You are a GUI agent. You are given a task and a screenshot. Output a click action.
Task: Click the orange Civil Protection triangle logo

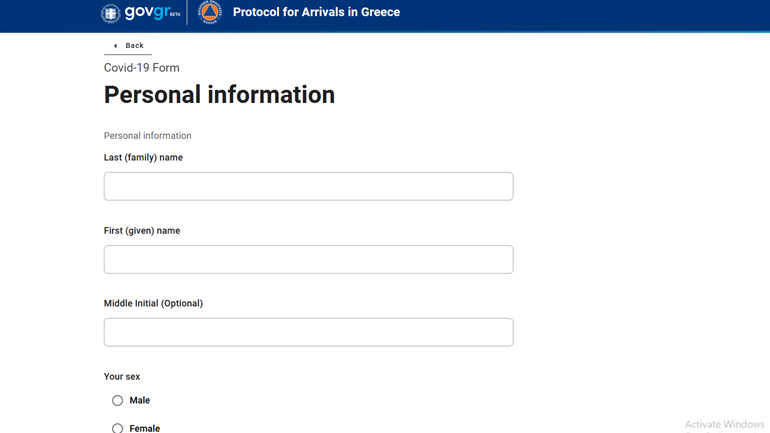209,13
